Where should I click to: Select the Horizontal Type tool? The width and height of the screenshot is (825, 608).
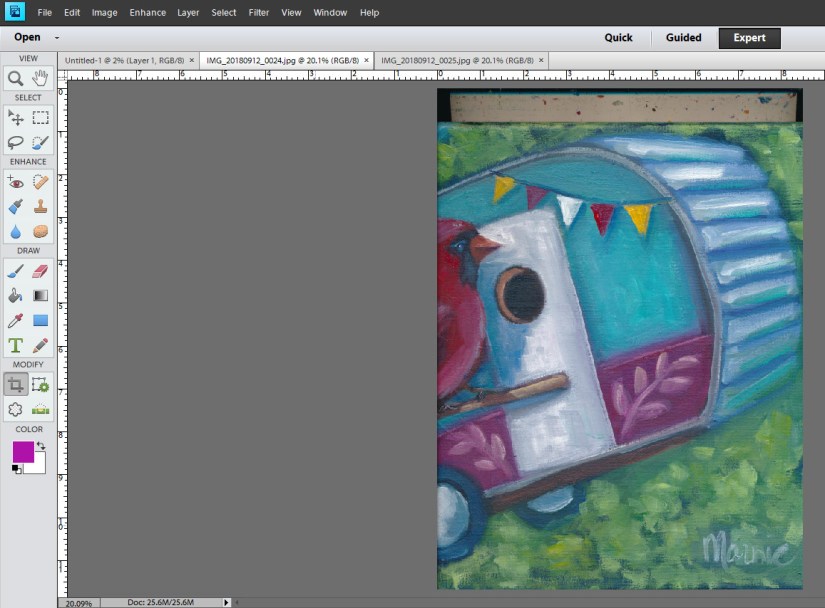pos(16,346)
